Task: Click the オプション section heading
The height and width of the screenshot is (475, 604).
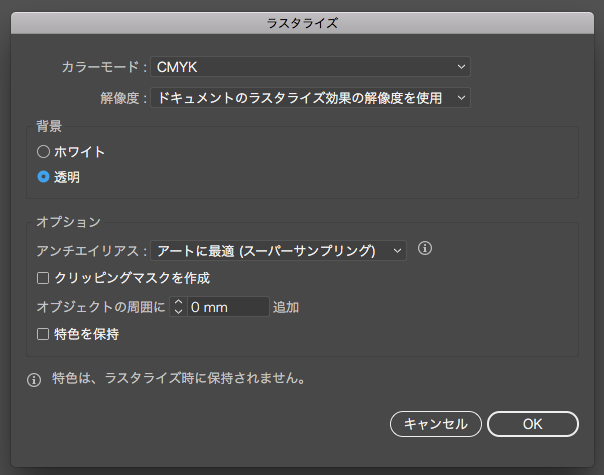Action: tap(68, 222)
